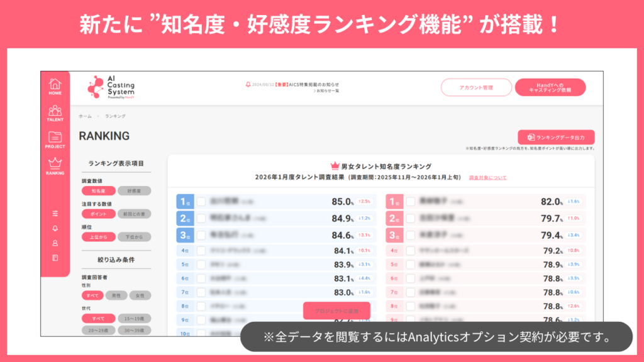Select checkbox of 4位 in male ranking
This screenshot has height=362, width=644.
pos(201,250)
